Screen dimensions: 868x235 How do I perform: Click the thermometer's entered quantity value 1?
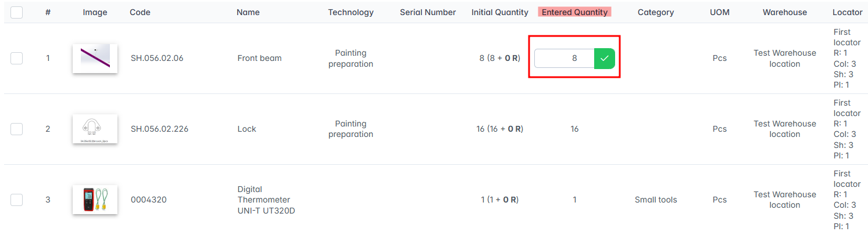coord(574,200)
